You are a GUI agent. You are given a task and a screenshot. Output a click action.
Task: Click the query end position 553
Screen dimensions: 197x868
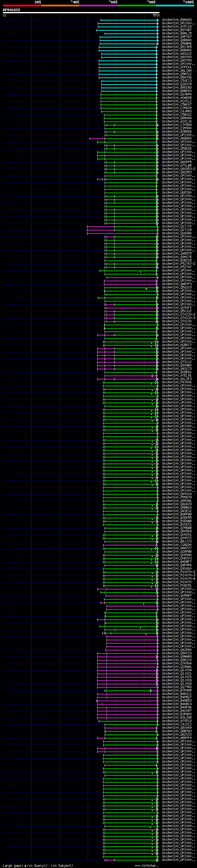pos(155,15)
